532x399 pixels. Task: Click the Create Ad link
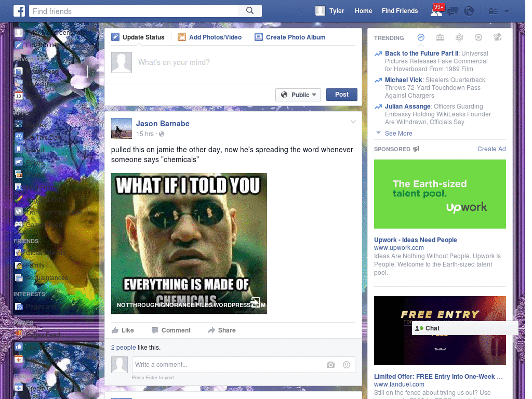(491, 149)
